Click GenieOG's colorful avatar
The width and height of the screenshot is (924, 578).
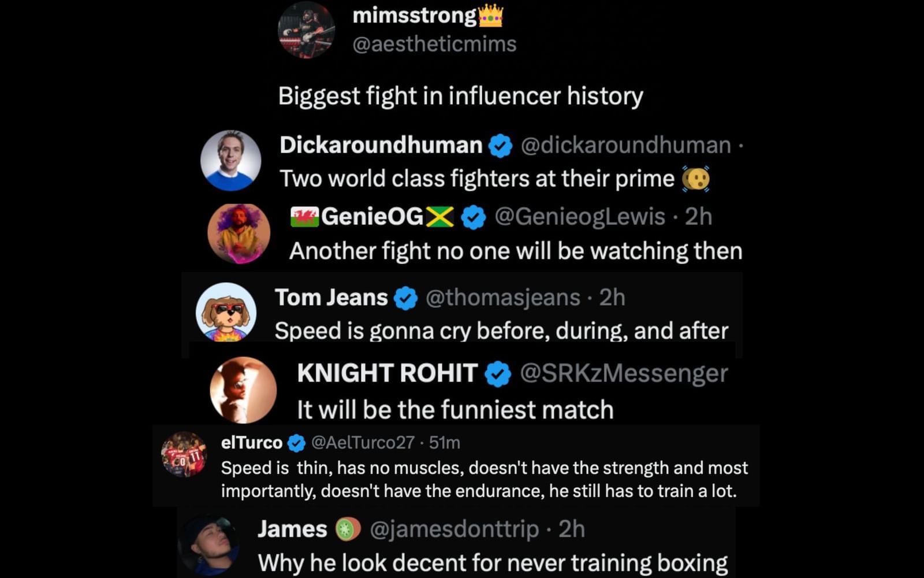click(238, 232)
